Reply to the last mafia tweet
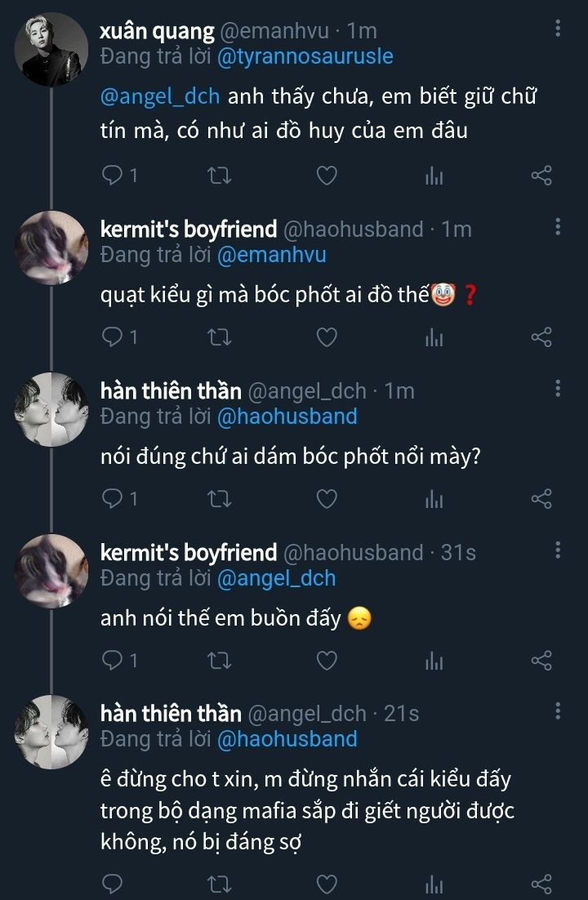This screenshot has height=900, width=588. tap(112, 884)
